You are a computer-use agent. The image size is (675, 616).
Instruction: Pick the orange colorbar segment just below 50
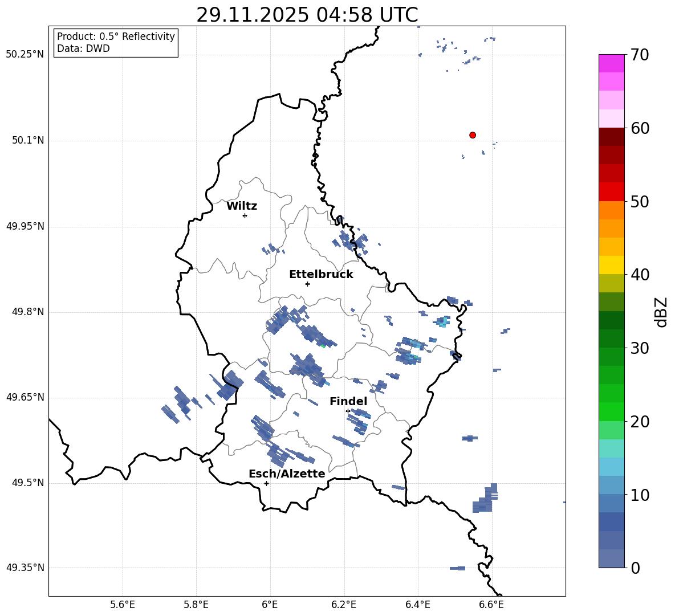click(611, 210)
